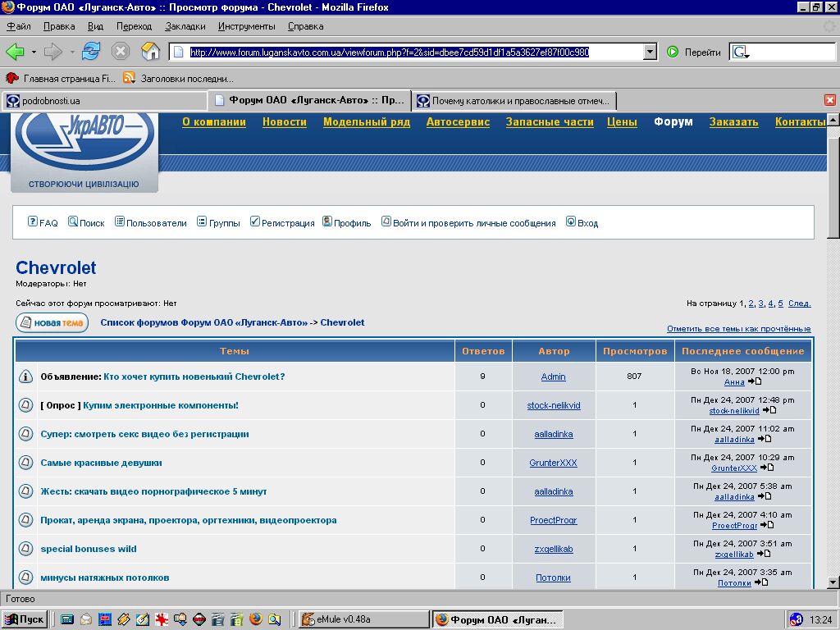Open the Admin author profile
The image size is (840, 630).
tap(554, 377)
